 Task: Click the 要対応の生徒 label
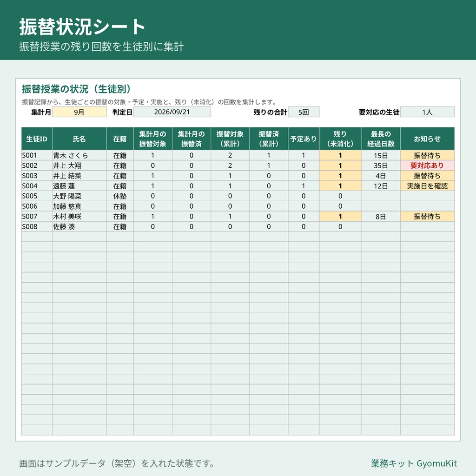[x=379, y=112]
